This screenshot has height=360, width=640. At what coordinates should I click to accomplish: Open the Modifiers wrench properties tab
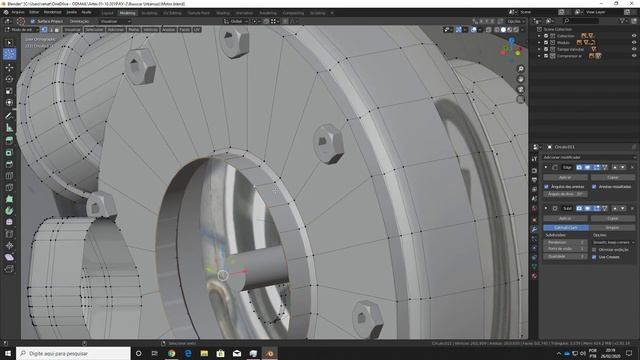click(x=534, y=229)
